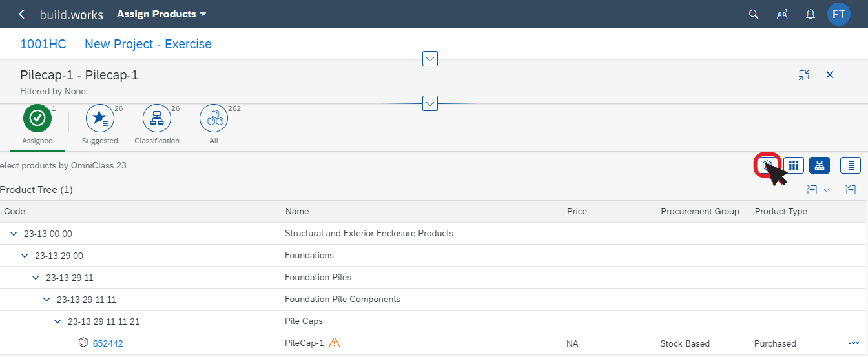The image size is (868, 357).
Task: Collapse the 23-13 29 11 11 21 Pile Caps node
Action: point(57,321)
